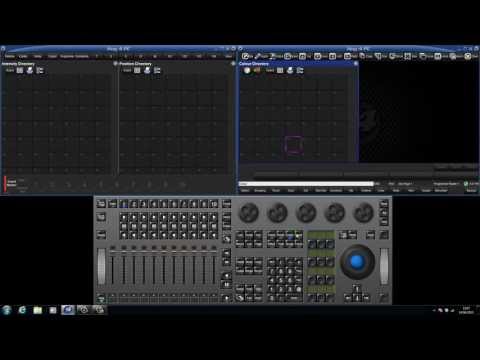Toggle Guard in the Intensity Directory

click(x=10, y=70)
